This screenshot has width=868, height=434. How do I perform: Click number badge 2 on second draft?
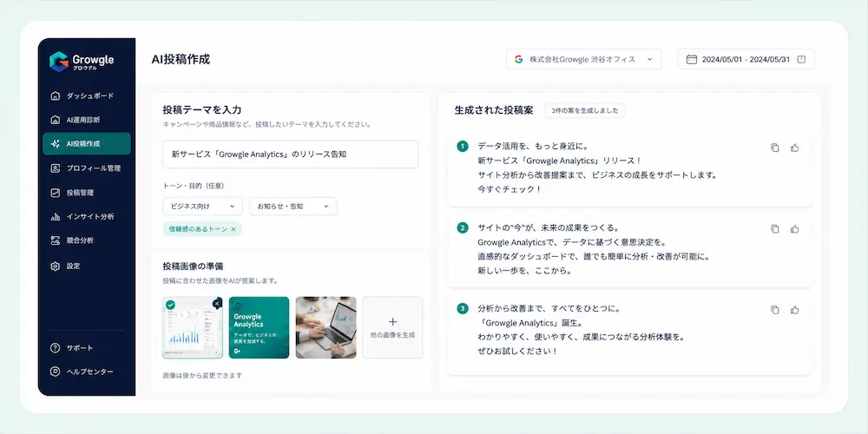pyautogui.click(x=463, y=227)
